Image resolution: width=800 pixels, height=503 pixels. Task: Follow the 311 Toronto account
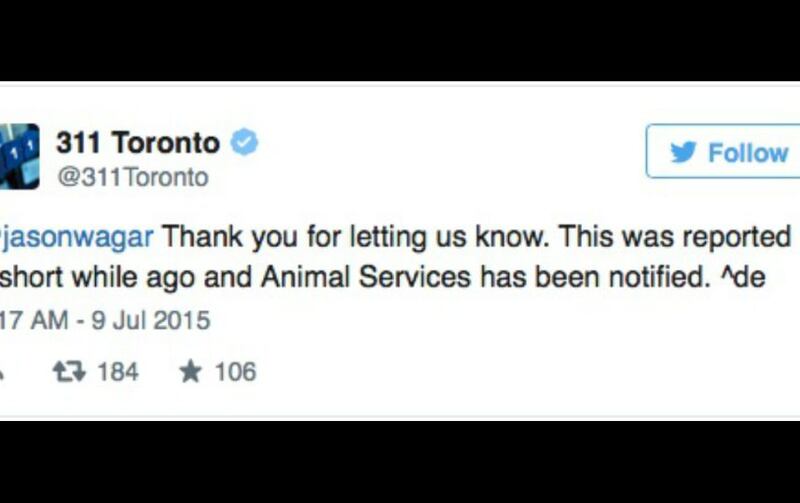click(723, 151)
